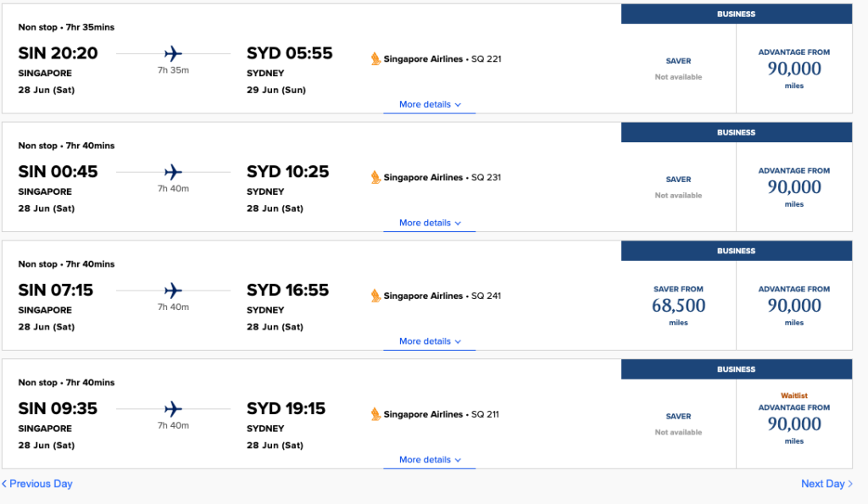Expand More details for flight SQ 221
The image size is (868, 504).
point(430,104)
